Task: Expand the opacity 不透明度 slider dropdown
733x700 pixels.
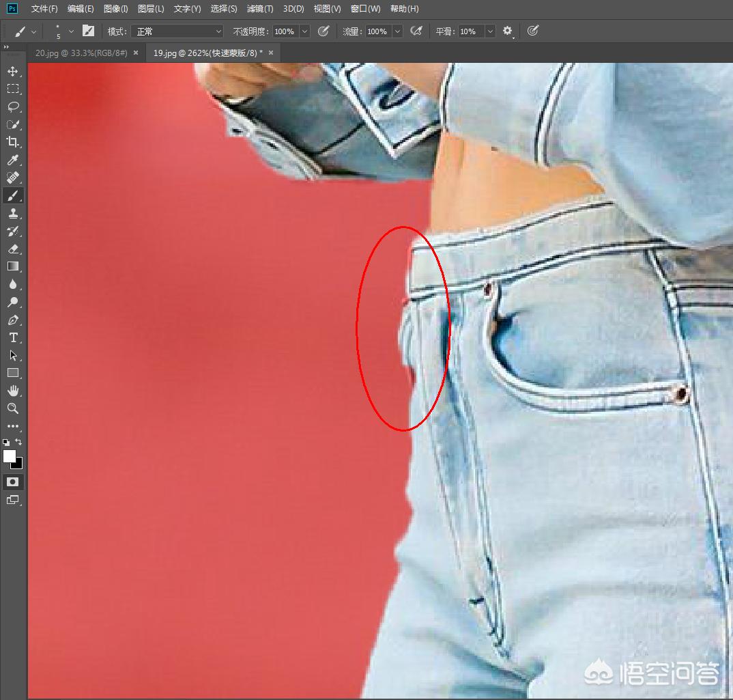Action: pos(304,31)
